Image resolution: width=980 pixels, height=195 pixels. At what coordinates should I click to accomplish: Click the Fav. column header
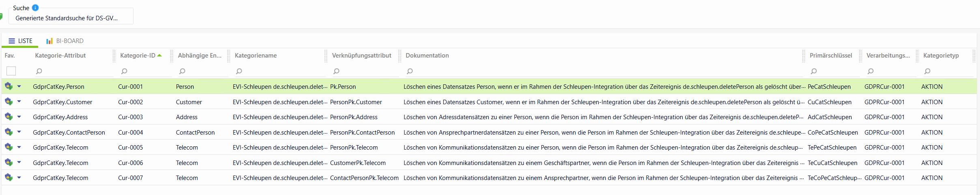[x=10, y=56]
